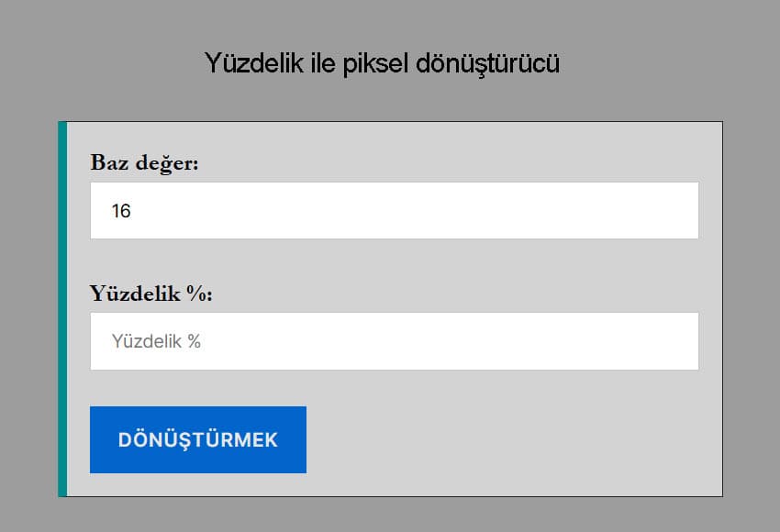Image resolution: width=780 pixels, height=532 pixels.
Task: Click the gray "Yüzdelik %" placeholder text
Action: click(x=156, y=342)
